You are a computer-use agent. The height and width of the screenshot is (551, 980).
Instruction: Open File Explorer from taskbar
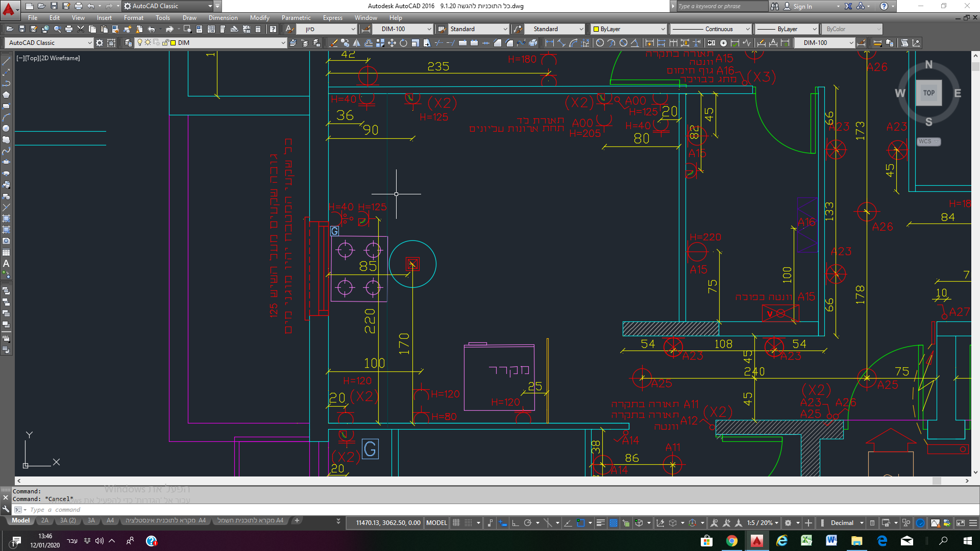[856, 541]
